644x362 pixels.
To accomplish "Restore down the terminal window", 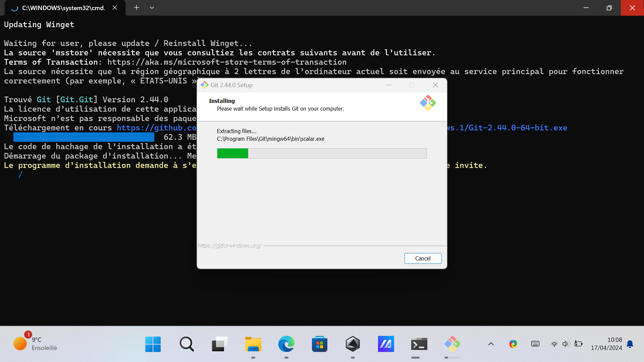I will click(x=609, y=8).
